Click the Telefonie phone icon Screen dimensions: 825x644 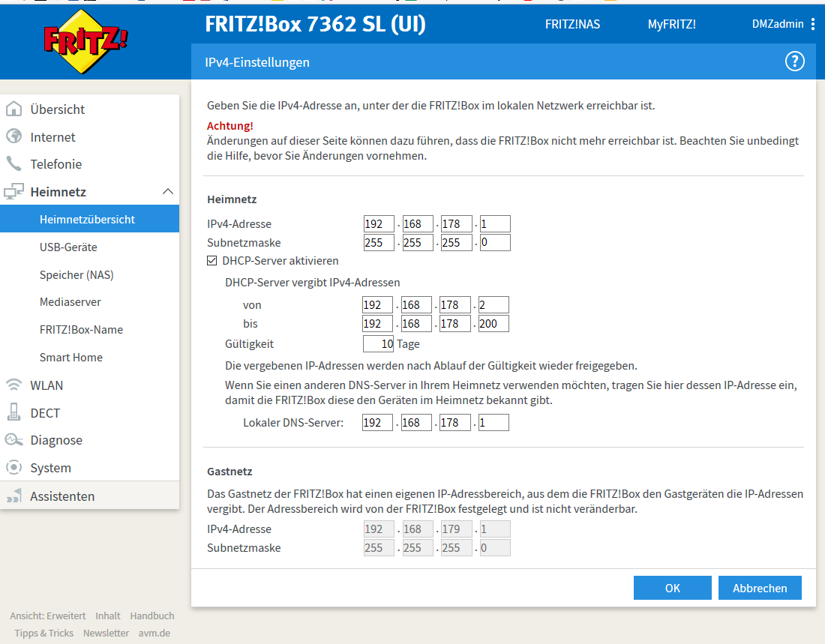[13, 163]
